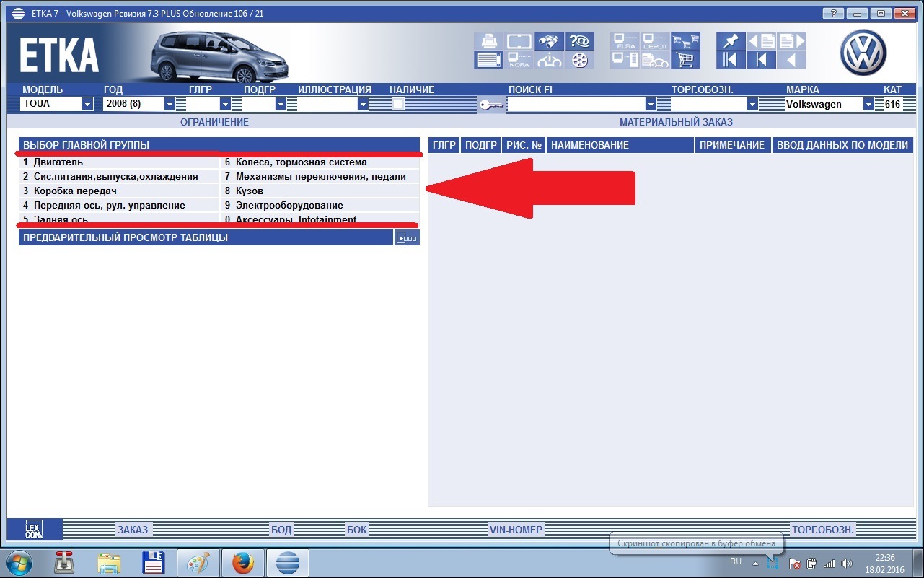Launch the ELSA connection icon
The height and width of the screenshot is (578, 924).
pyautogui.click(x=625, y=41)
